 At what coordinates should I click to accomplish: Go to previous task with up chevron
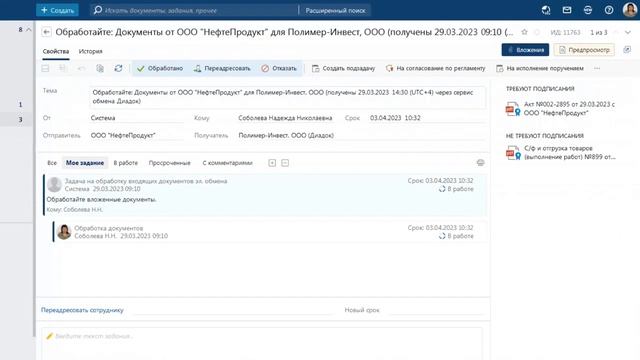(616, 32)
